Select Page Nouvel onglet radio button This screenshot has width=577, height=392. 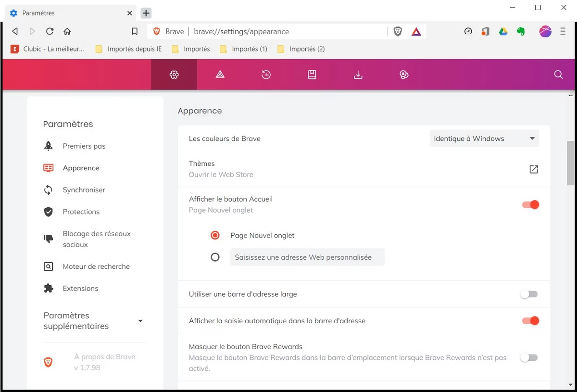point(215,235)
